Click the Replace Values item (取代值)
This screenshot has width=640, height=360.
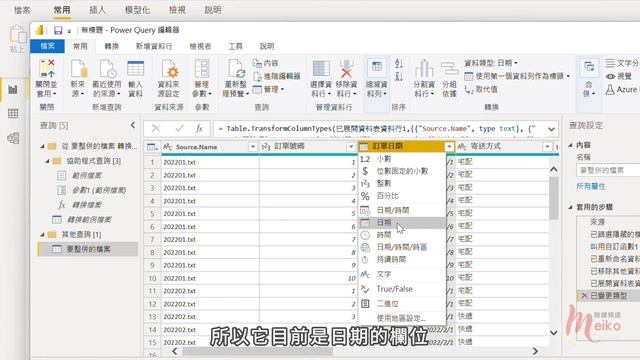point(481,89)
